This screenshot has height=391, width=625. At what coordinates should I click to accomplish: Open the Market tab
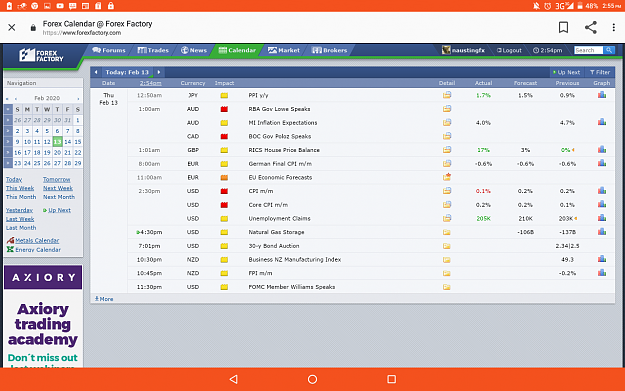click(x=284, y=50)
